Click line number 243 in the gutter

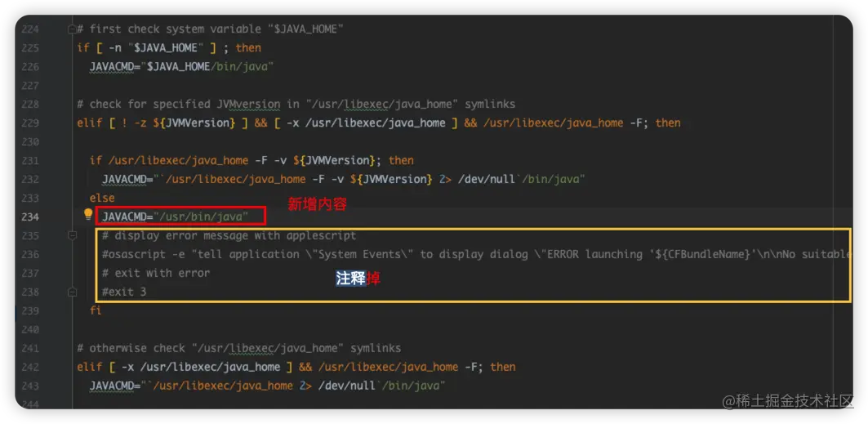pos(30,386)
